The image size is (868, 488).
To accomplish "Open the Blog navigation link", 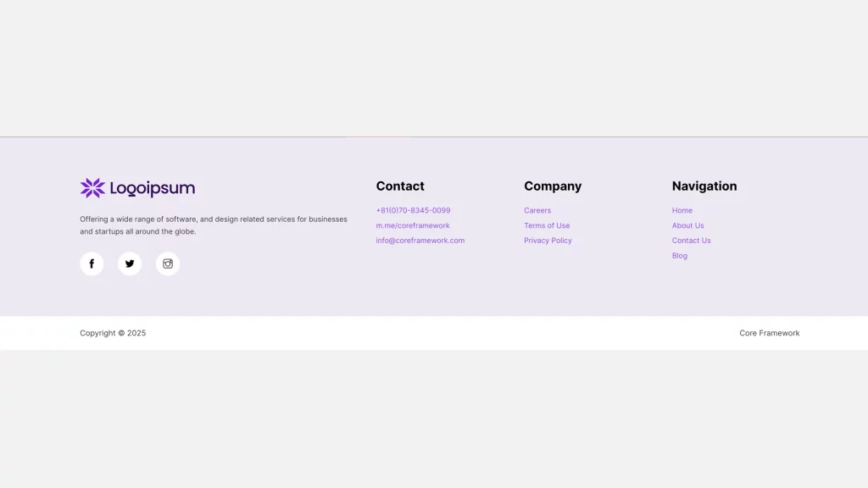I will coord(680,256).
